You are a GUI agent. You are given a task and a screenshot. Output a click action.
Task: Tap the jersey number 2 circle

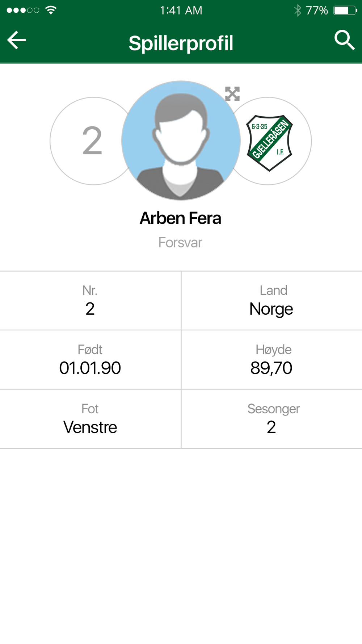click(x=92, y=141)
